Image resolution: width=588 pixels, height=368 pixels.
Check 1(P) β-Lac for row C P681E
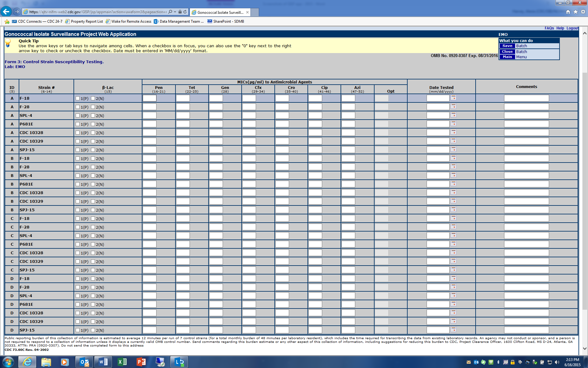coord(78,244)
